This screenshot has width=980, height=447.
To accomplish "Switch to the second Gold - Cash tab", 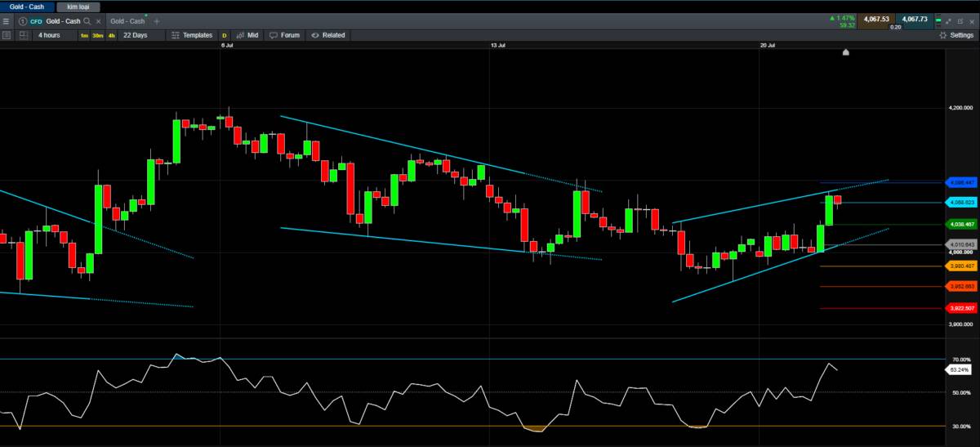I will [x=128, y=20].
